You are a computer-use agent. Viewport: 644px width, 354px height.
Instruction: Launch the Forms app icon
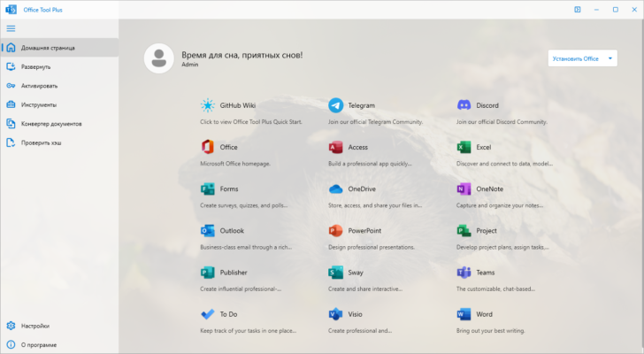[207, 189]
